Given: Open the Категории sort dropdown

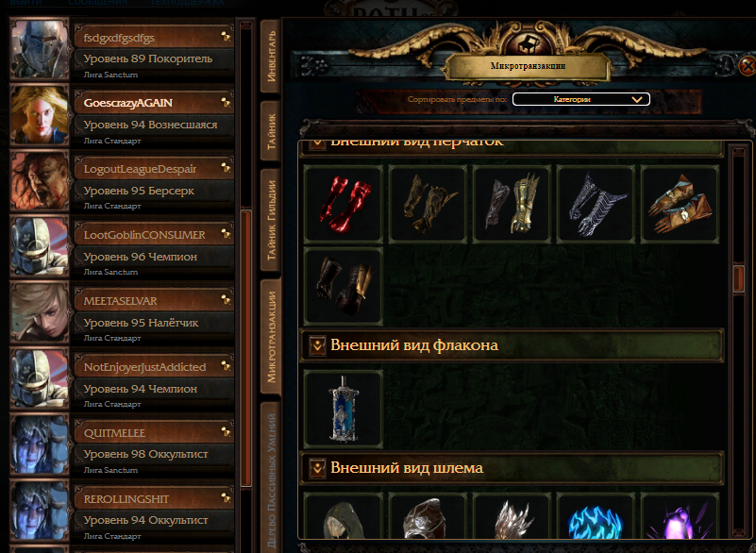Looking at the screenshot, I should coord(581,99).
